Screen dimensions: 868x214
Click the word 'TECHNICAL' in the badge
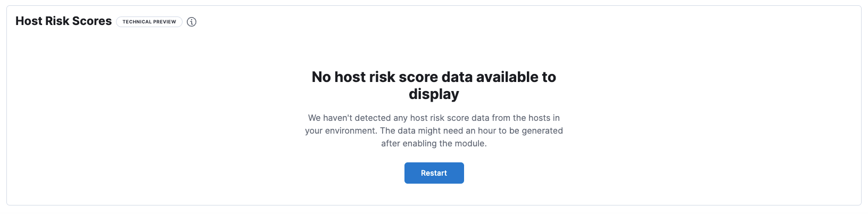pyautogui.click(x=137, y=22)
